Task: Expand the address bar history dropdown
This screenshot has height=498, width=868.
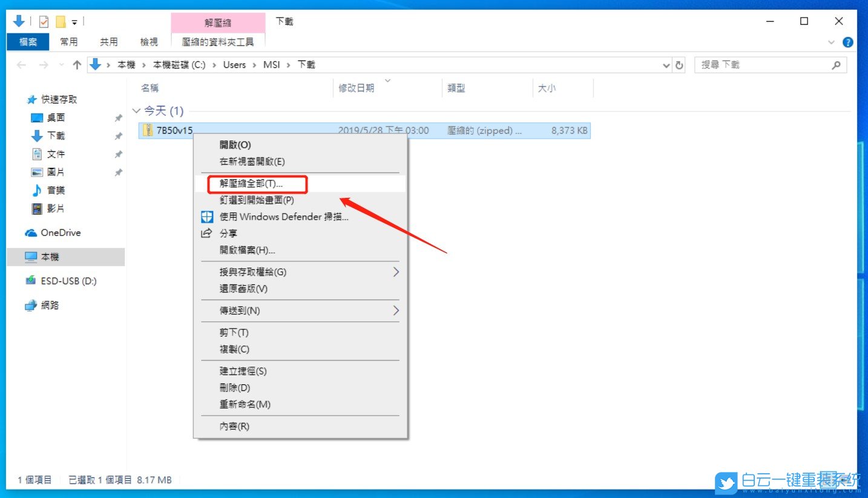Action: click(666, 65)
